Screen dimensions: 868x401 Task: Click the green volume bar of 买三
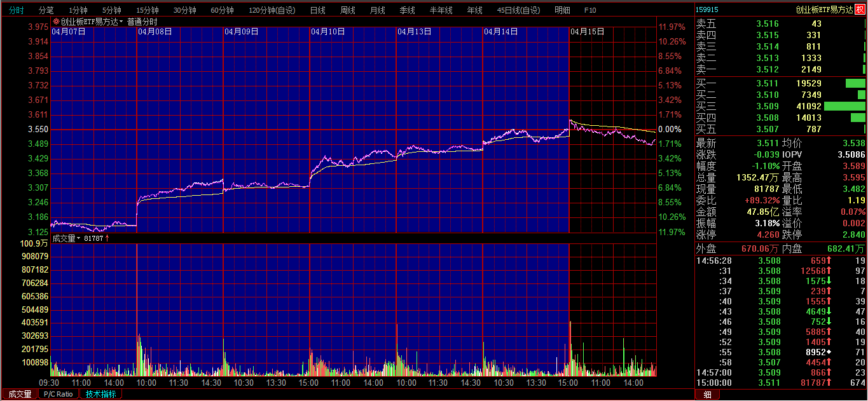click(844, 106)
